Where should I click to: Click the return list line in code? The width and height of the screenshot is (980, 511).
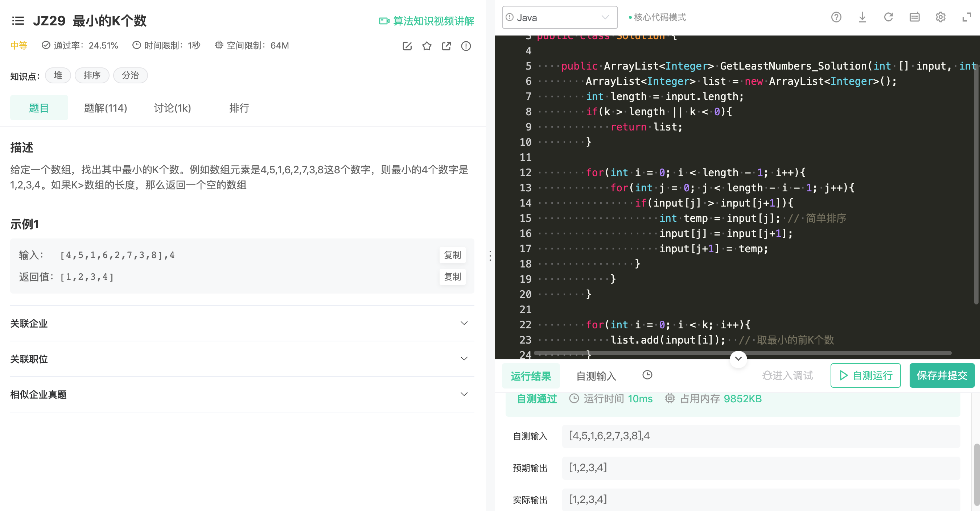[x=646, y=127]
